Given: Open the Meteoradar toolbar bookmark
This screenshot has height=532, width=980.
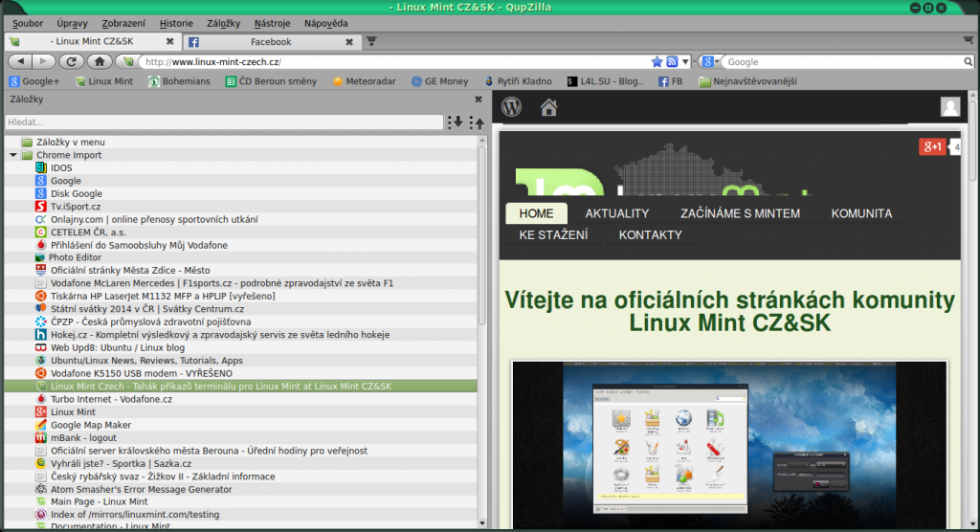Looking at the screenshot, I should 364,81.
